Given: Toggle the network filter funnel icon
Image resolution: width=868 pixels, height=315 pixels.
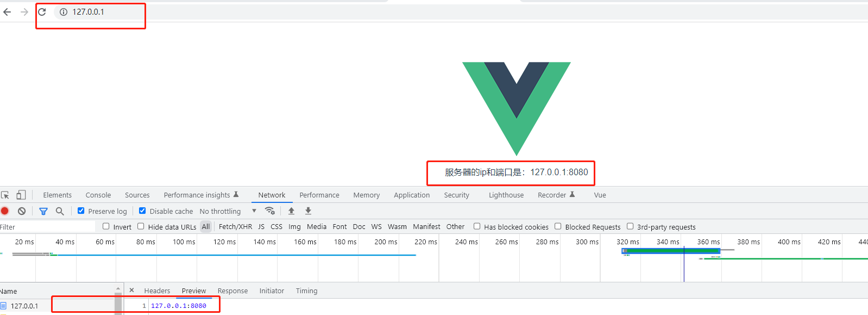Looking at the screenshot, I should click(43, 211).
